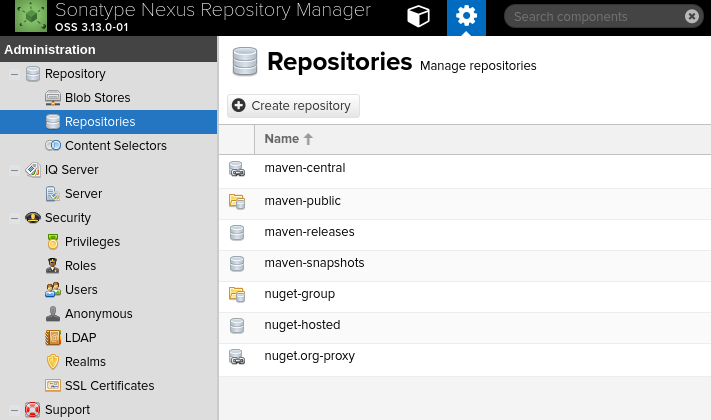
Task: Click the nuget-group folder icon
Action: (237, 295)
